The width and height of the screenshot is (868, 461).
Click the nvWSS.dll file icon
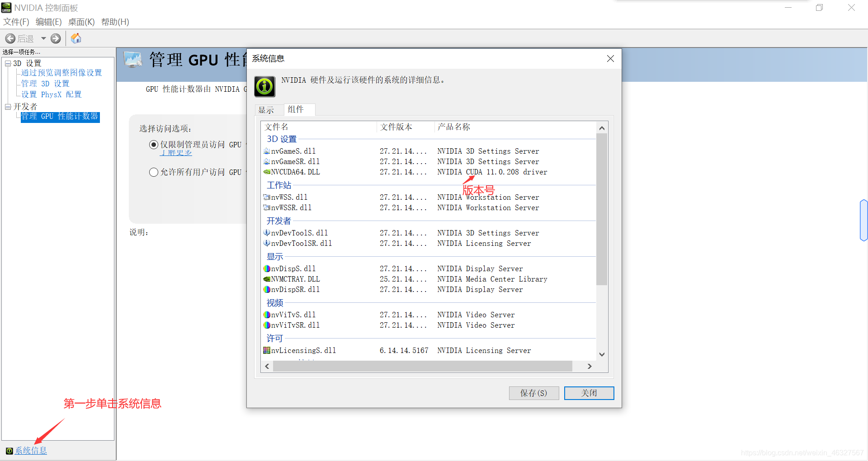[267, 197]
